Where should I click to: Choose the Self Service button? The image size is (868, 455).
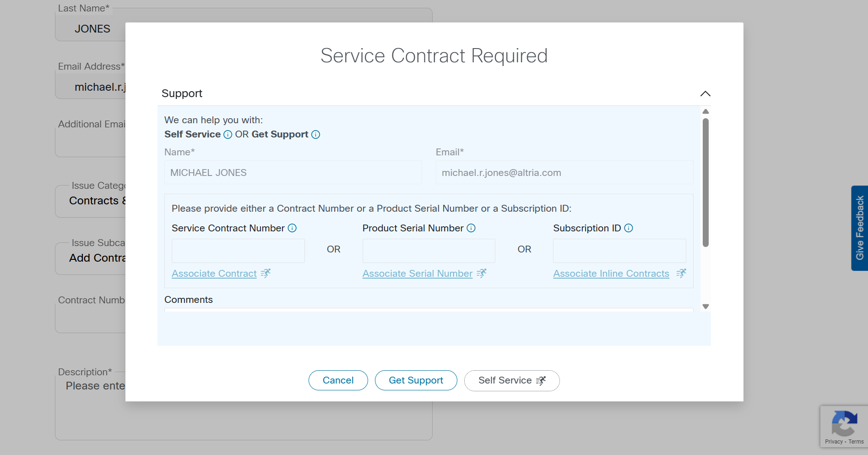pyautogui.click(x=511, y=381)
